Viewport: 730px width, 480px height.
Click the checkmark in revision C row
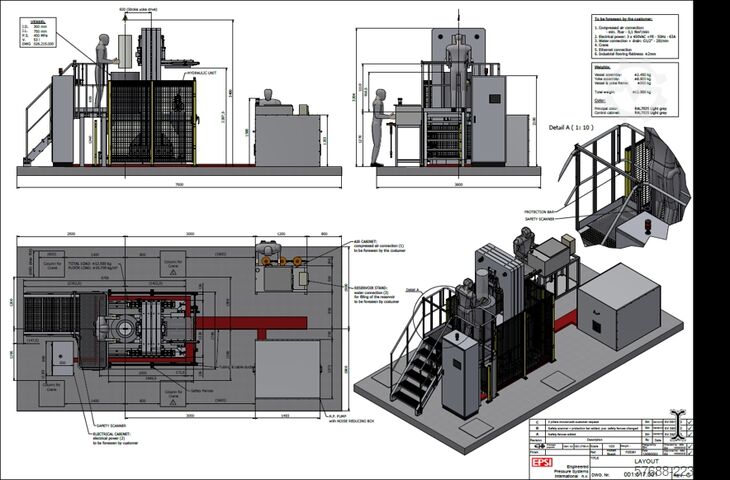[x=690, y=422]
